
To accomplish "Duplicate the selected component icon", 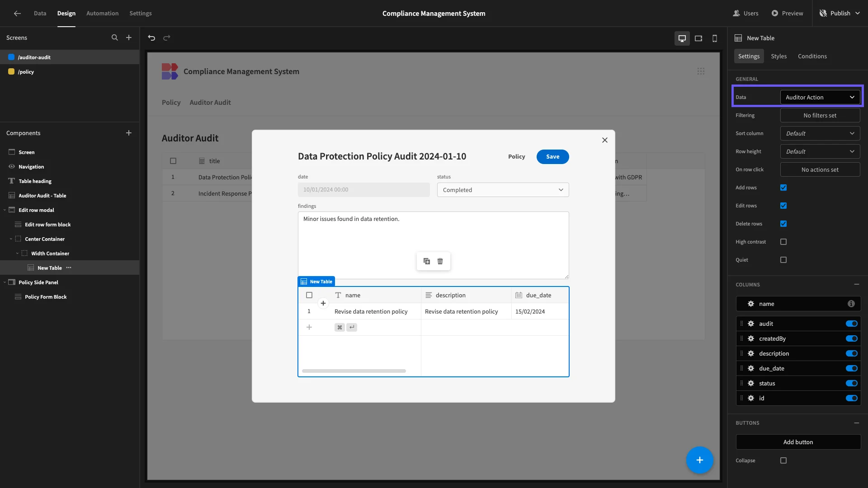I will click(427, 261).
